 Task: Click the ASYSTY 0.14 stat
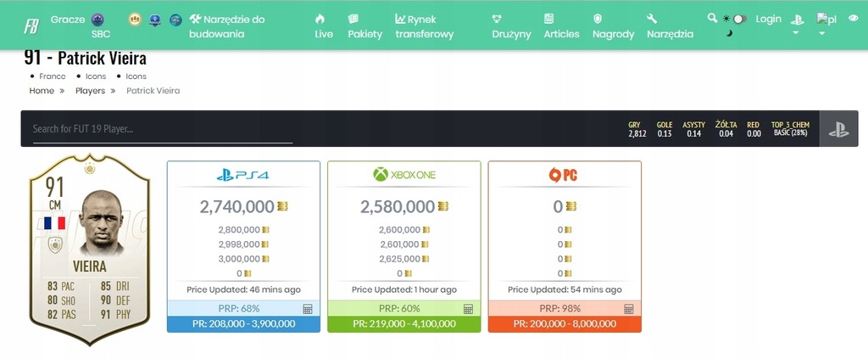point(693,129)
